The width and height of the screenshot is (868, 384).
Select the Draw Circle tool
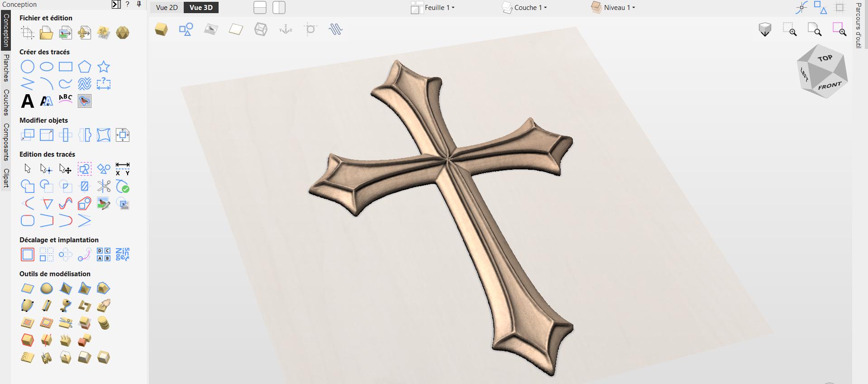tap(28, 67)
